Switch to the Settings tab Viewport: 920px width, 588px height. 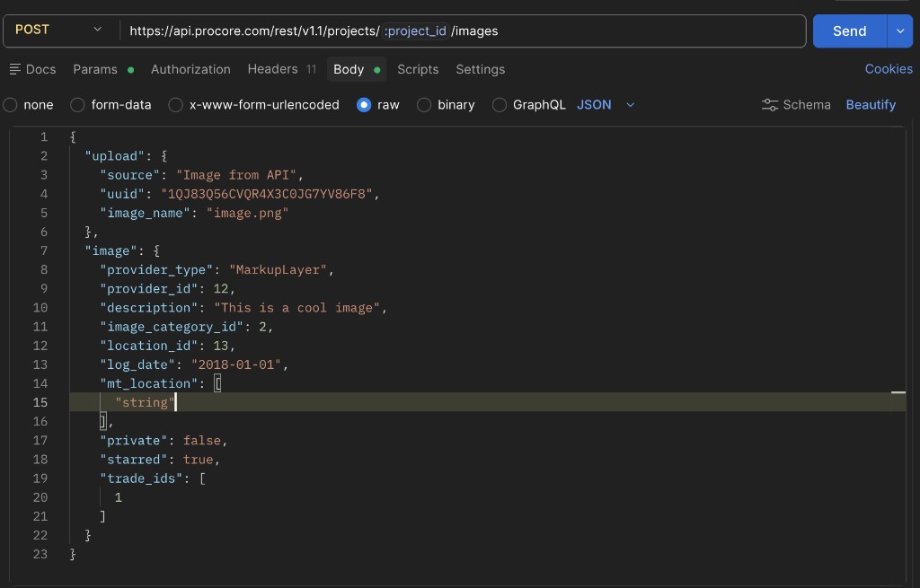point(480,69)
